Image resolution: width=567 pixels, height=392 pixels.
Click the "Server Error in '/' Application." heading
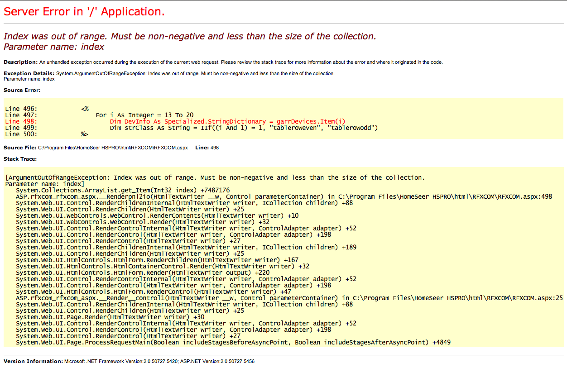click(84, 12)
